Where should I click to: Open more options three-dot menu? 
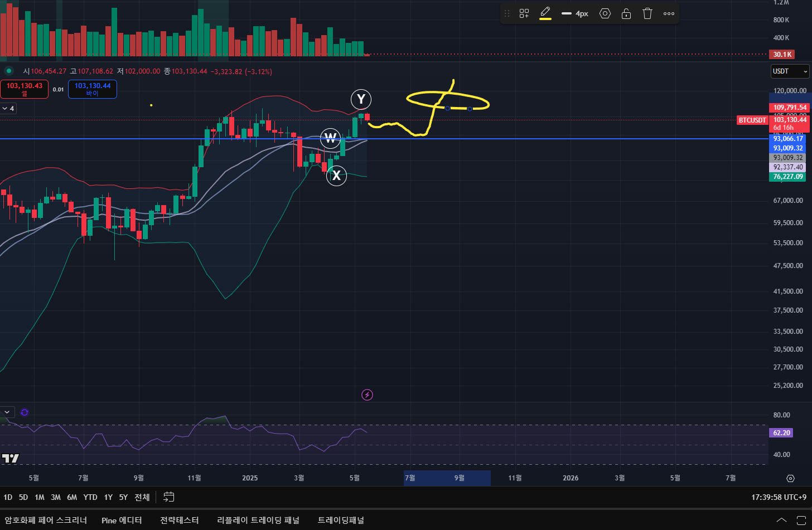pos(669,13)
